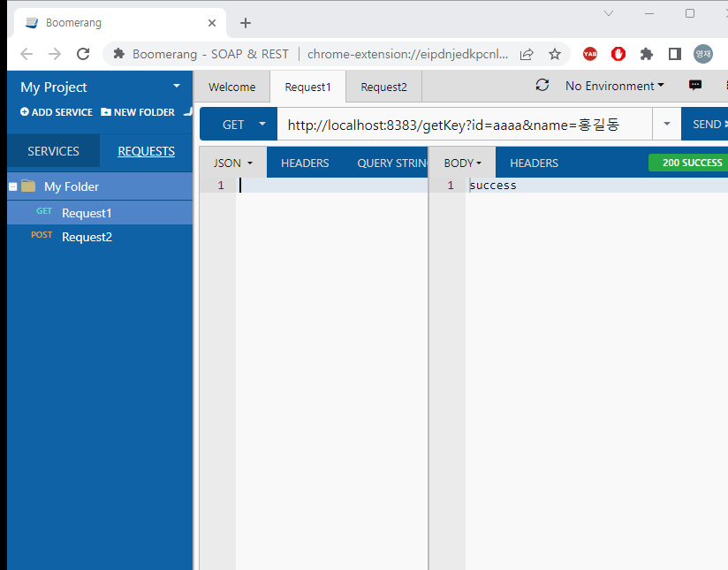
Task: Click the 'success' response text
Action: coord(493,186)
